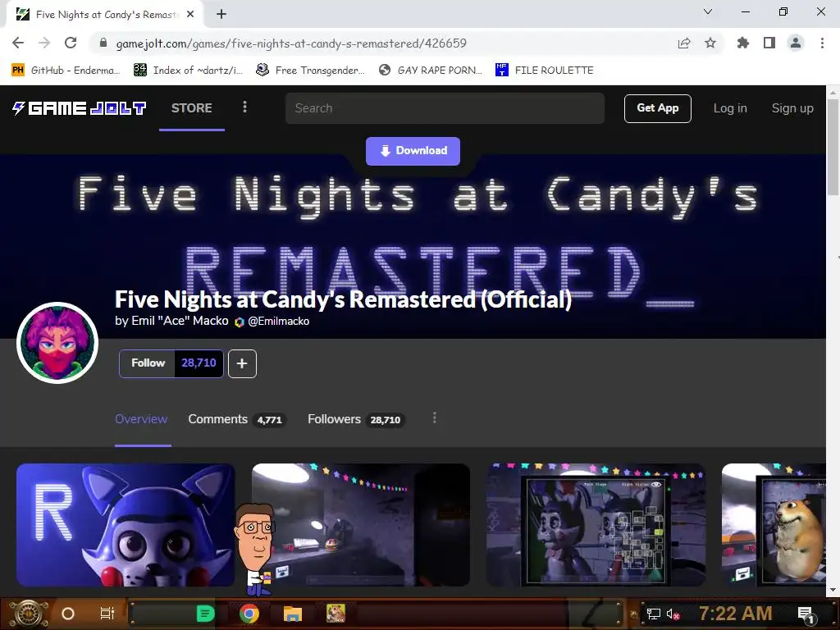Open the three-dot menu after Followers tab
840x630 pixels.
tap(435, 418)
